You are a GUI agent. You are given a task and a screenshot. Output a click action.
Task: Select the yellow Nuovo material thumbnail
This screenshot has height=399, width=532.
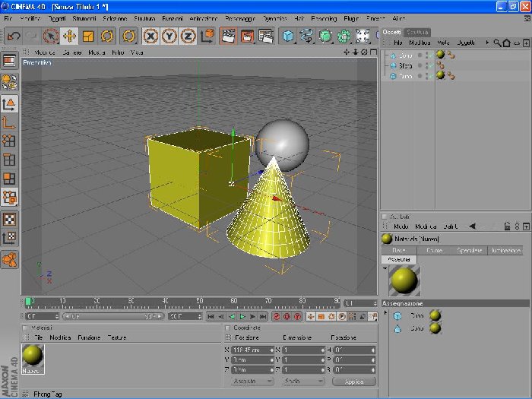[33, 359]
